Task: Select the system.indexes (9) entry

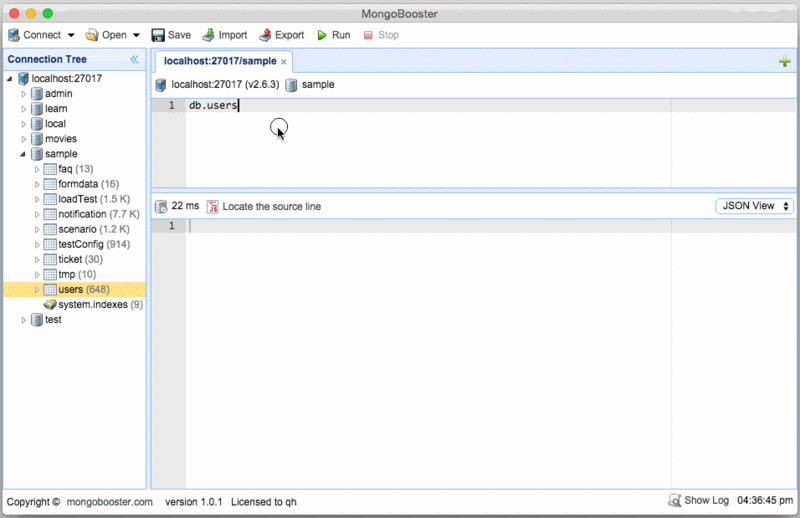Action: click(101, 305)
